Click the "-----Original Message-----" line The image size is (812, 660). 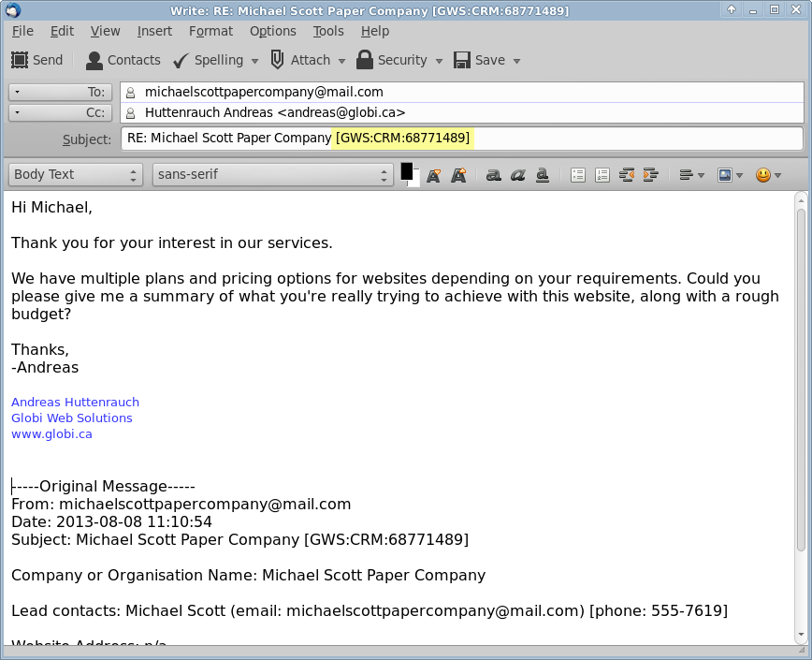(x=104, y=487)
